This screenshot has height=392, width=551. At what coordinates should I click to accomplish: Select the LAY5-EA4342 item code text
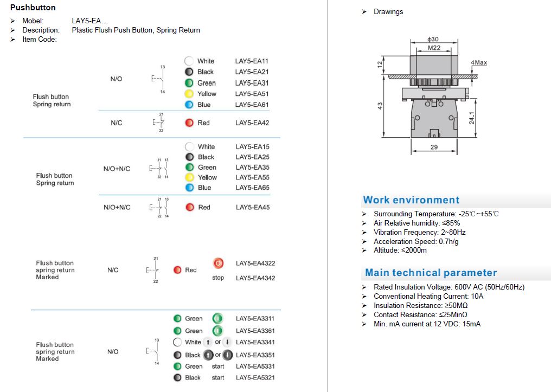255,278
